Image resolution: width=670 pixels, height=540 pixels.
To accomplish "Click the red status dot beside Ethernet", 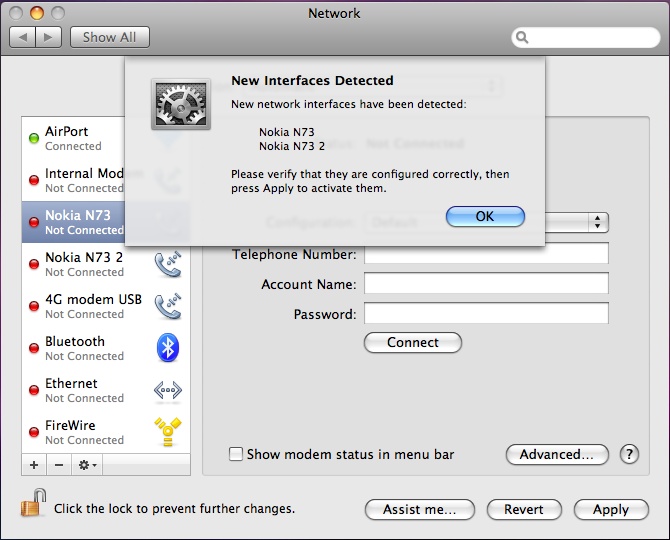I will coord(34,390).
